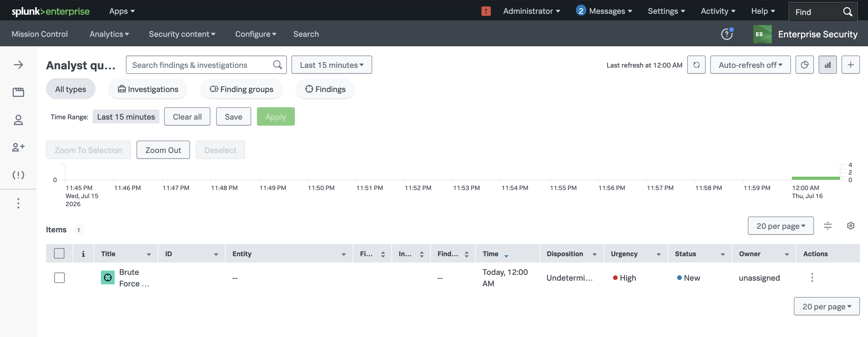Open actions menu for Brute Force row
This screenshot has height=337, width=868.
pyautogui.click(x=812, y=277)
